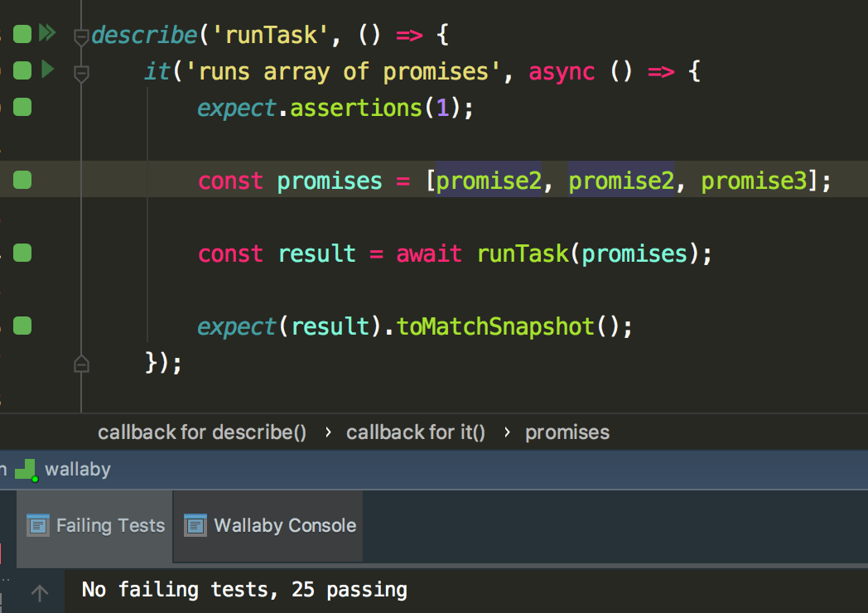Click the monitor icon on Failing Tests tab
868x613 pixels.
[x=37, y=525]
